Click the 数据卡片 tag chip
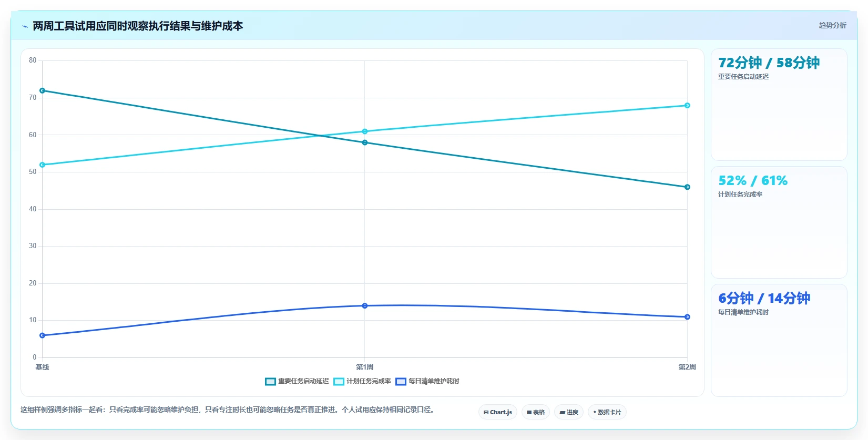 pos(607,412)
